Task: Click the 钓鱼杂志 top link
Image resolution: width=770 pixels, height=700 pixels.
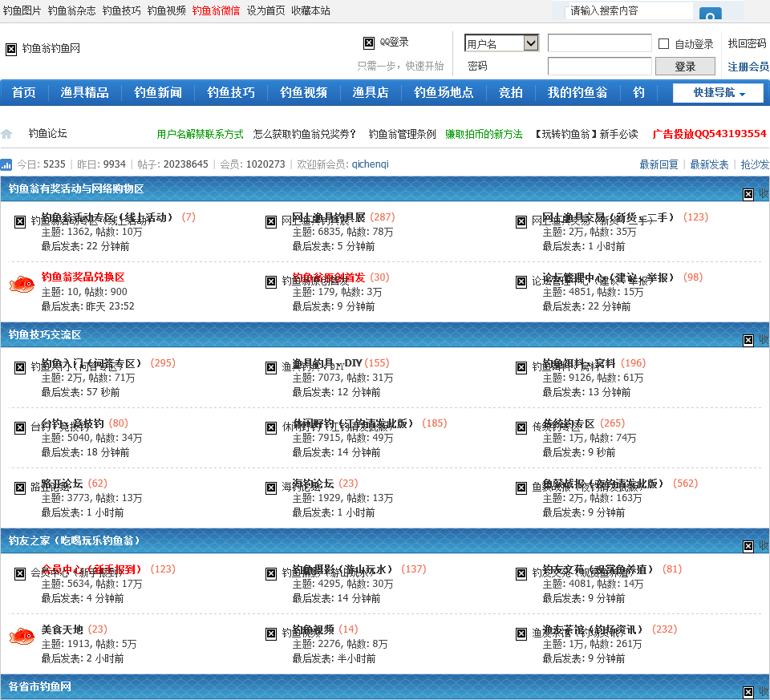Action: click(71, 10)
